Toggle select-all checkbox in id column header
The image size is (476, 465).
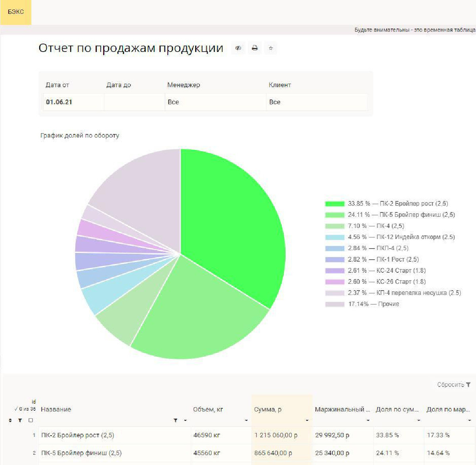pyautogui.click(x=31, y=420)
